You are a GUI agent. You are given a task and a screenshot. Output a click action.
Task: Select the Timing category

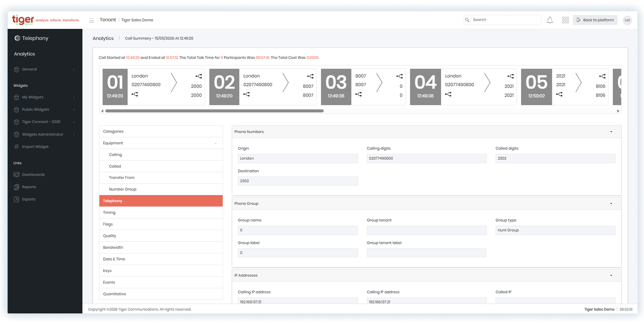pyautogui.click(x=161, y=212)
